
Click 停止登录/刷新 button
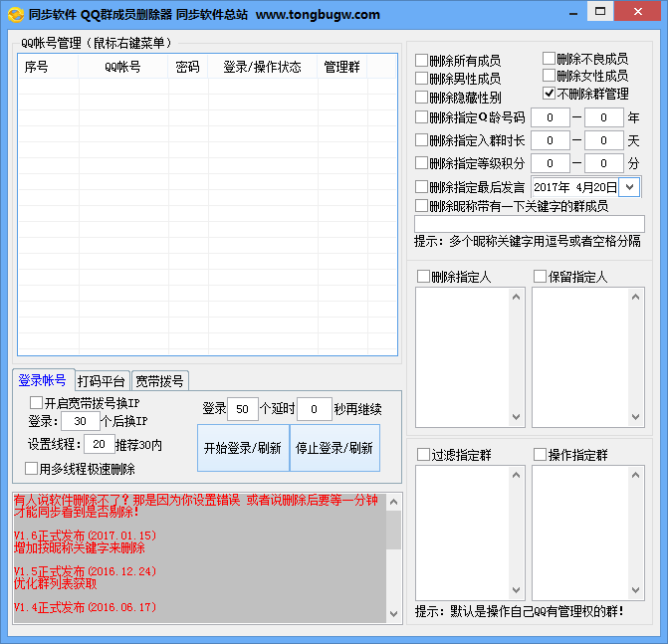(x=334, y=448)
